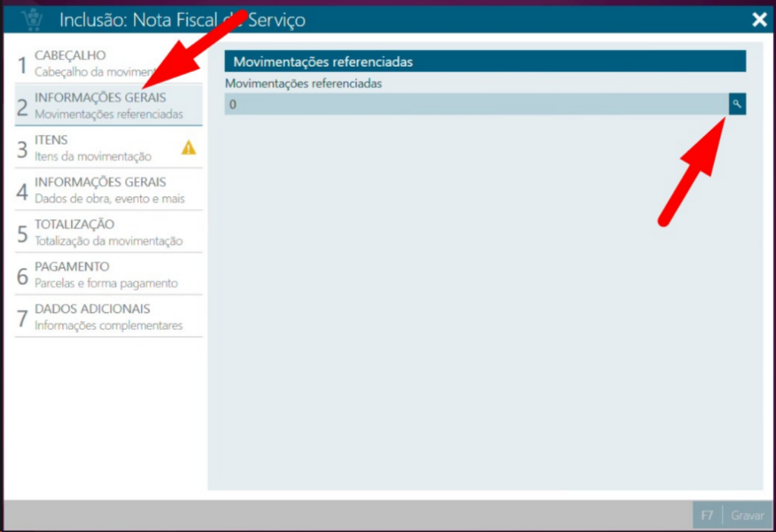This screenshot has width=776, height=532.
Task: Click the magnifier search icon for referenced movements
Action: coord(737,105)
